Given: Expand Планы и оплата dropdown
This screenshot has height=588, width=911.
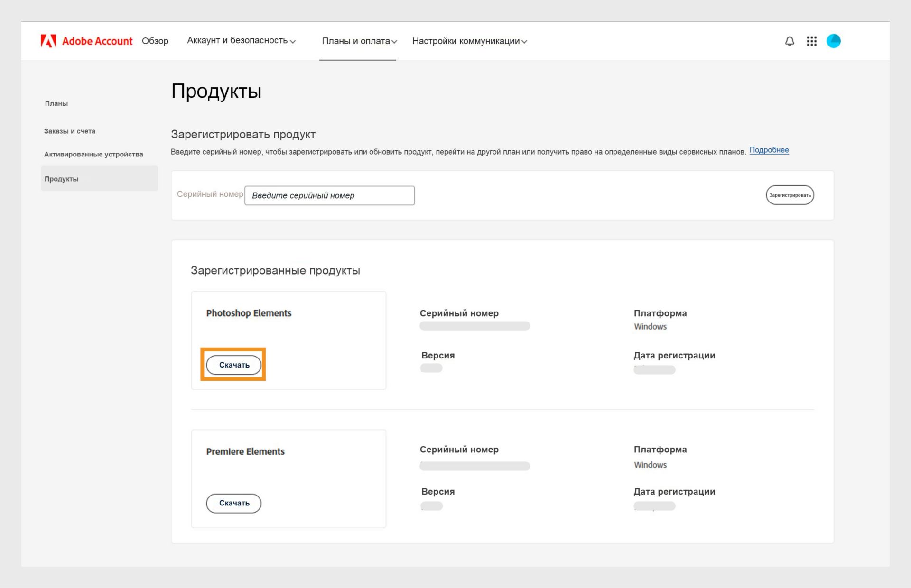Looking at the screenshot, I should (359, 41).
